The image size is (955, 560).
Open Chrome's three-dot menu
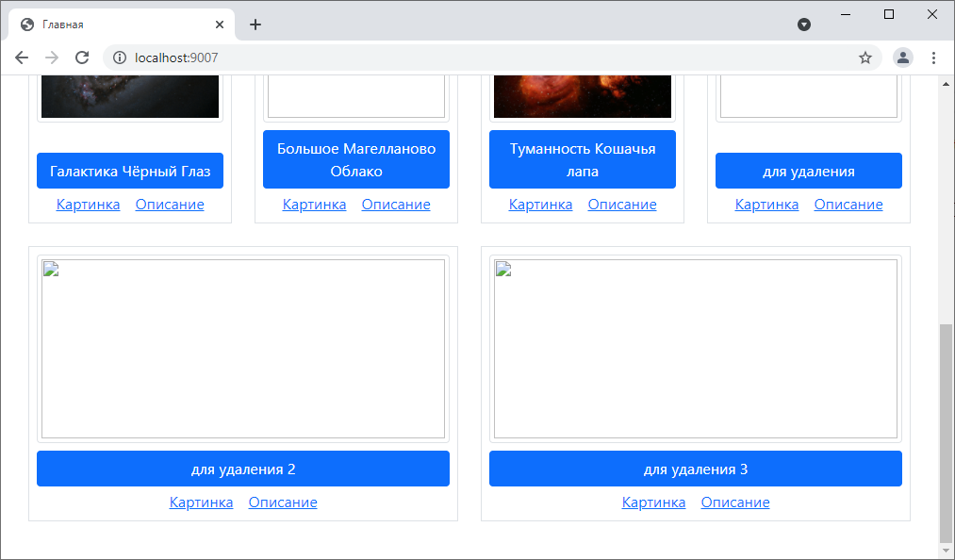[933, 58]
